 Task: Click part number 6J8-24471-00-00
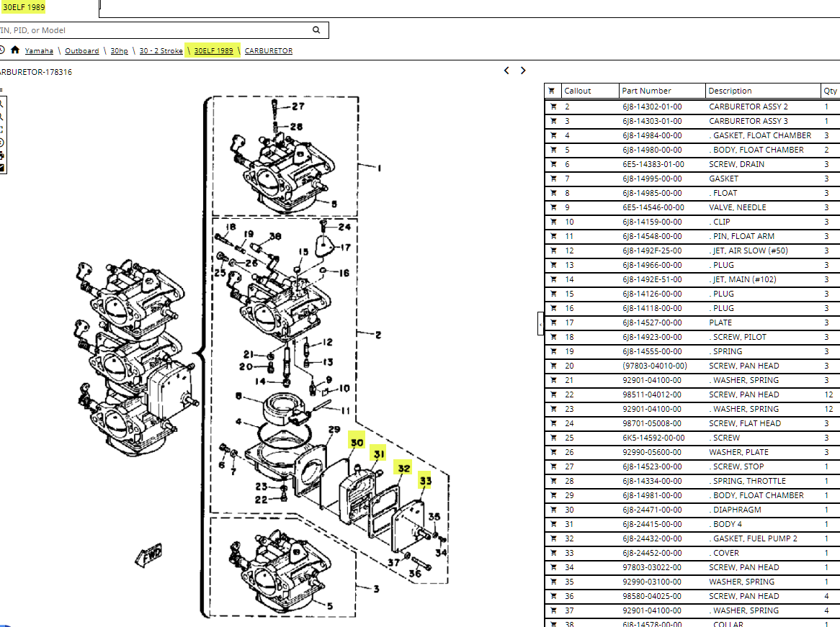(652, 510)
